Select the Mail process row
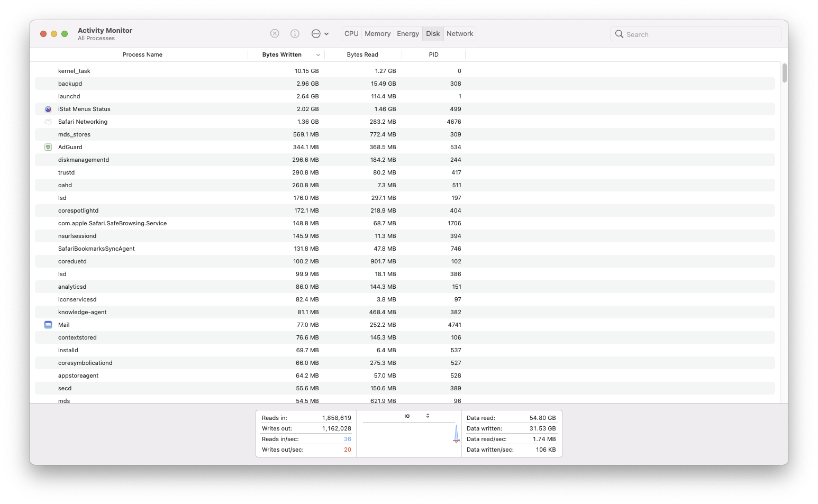Screen dimensions: 818x504 [x=405, y=325]
